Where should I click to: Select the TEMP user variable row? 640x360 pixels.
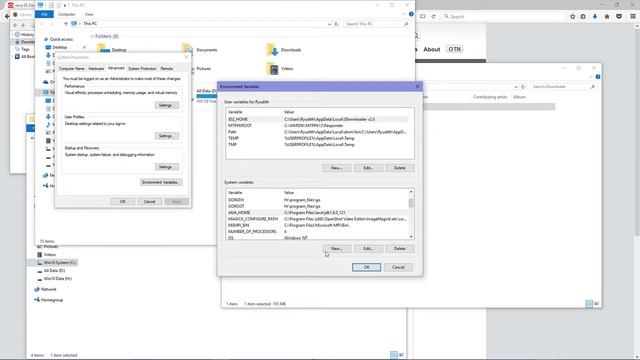[317, 138]
